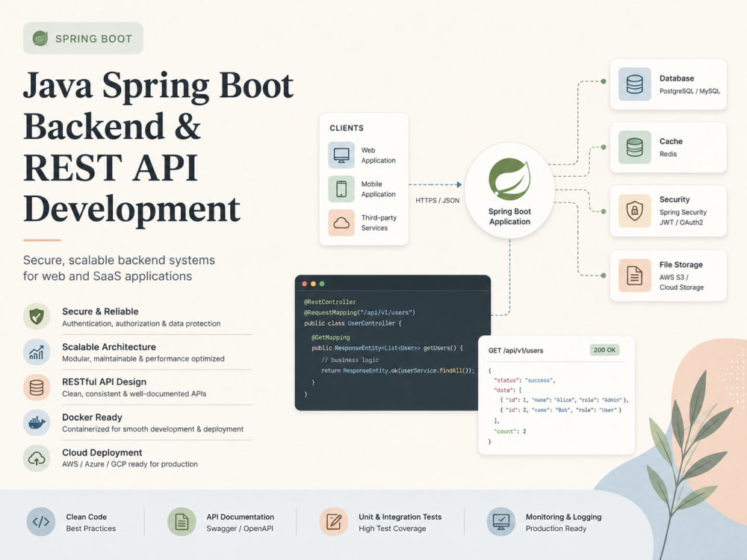Click the Monitoring & Logging monitor icon
The width and height of the screenshot is (747, 560).
[x=501, y=522]
